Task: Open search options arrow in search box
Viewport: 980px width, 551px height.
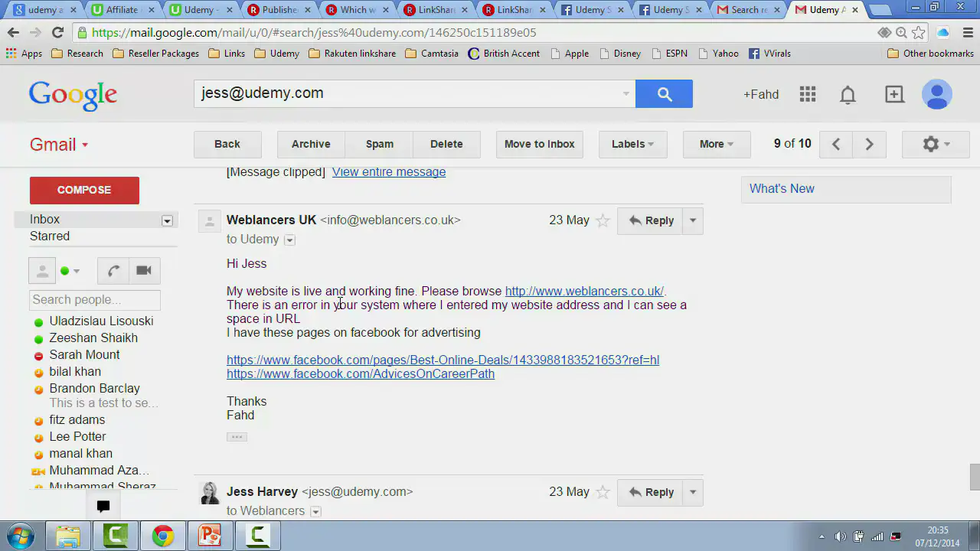Action: (626, 94)
